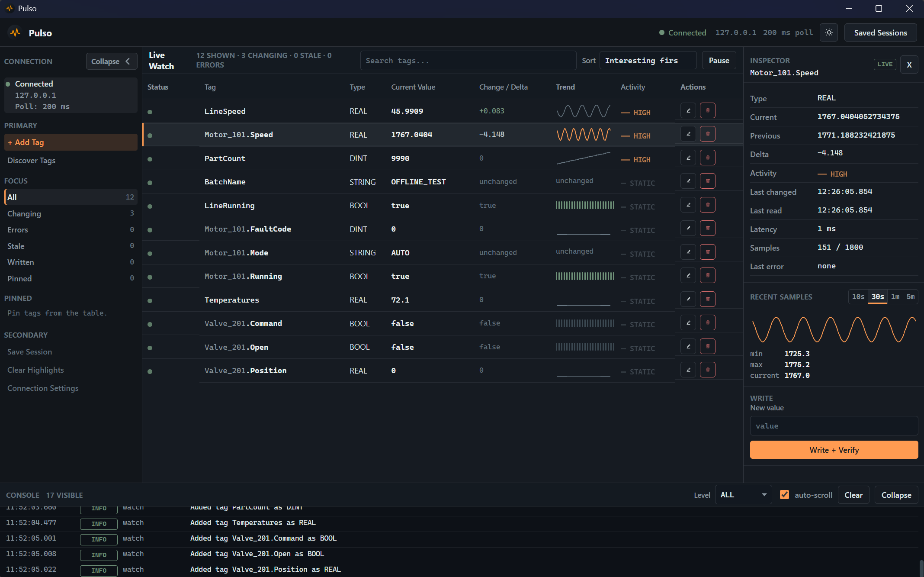Delete the BatchName tag
The width and height of the screenshot is (924, 577).
click(708, 181)
